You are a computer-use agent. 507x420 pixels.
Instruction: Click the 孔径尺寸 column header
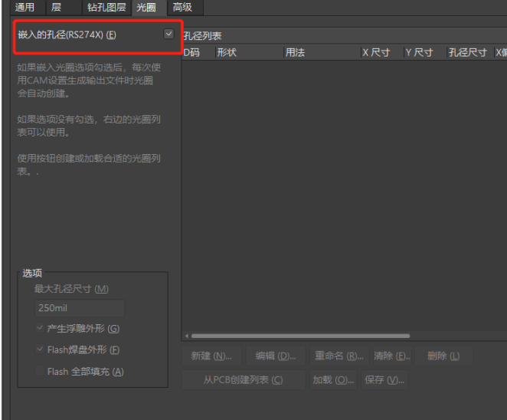471,52
